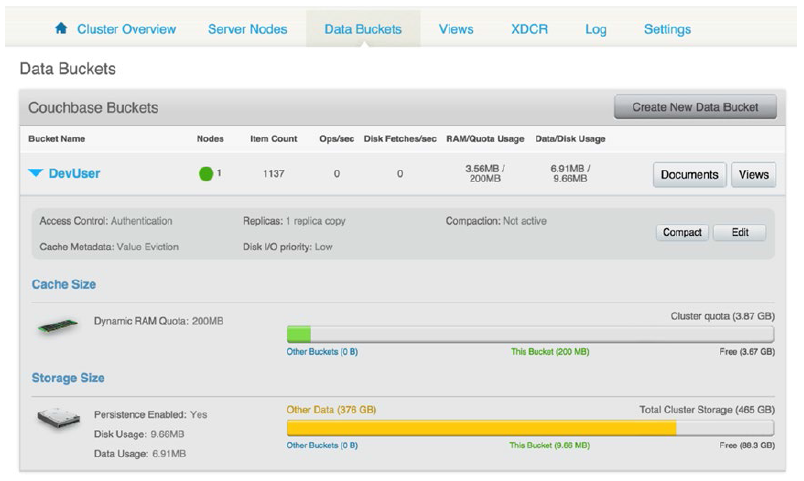
Task: Click Other Data (376 GB) label
Action: tap(331, 410)
